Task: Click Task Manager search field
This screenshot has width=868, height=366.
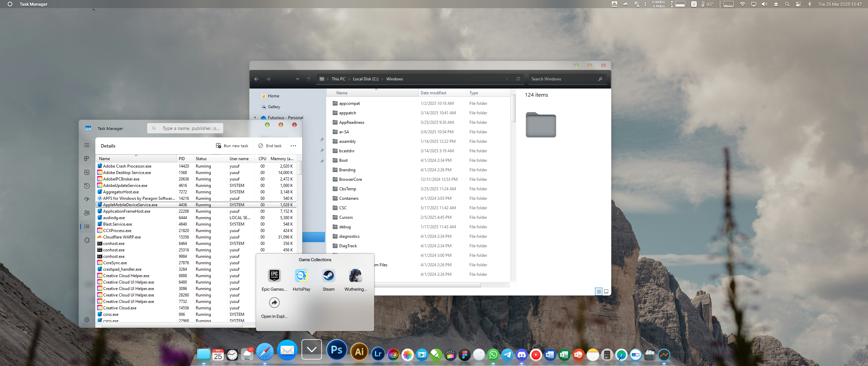Action: [x=185, y=128]
